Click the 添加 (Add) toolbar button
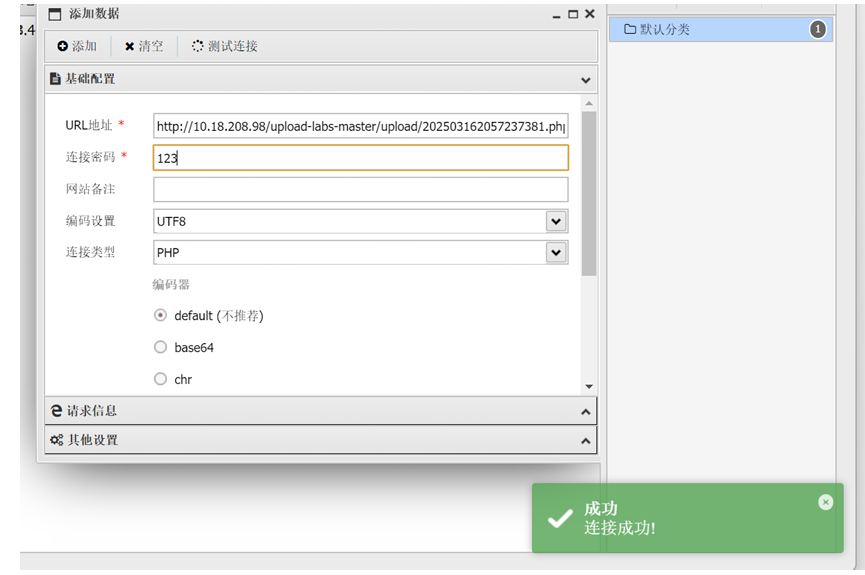The height and width of the screenshot is (575, 865). (77, 46)
